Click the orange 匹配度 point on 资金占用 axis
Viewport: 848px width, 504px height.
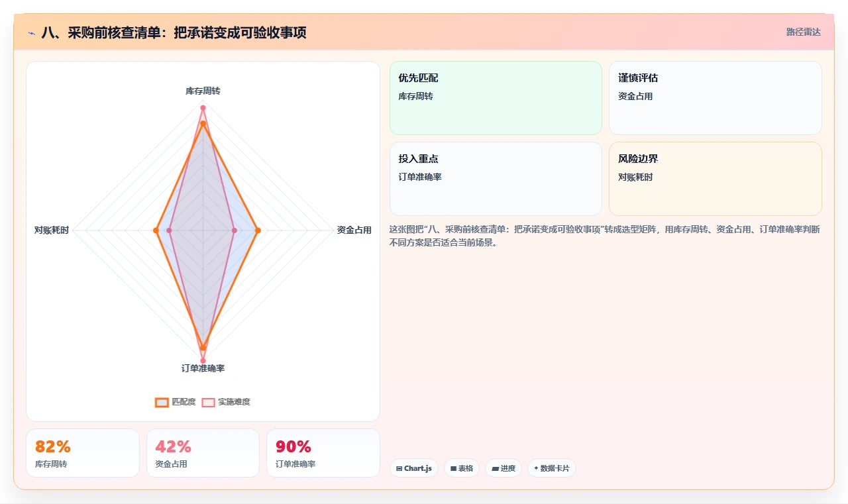[258, 230]
